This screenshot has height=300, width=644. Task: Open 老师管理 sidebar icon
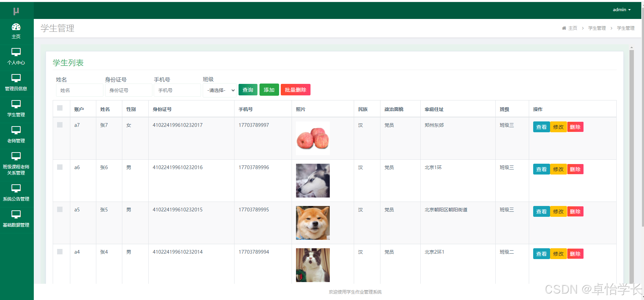click(x=16, y=131)
